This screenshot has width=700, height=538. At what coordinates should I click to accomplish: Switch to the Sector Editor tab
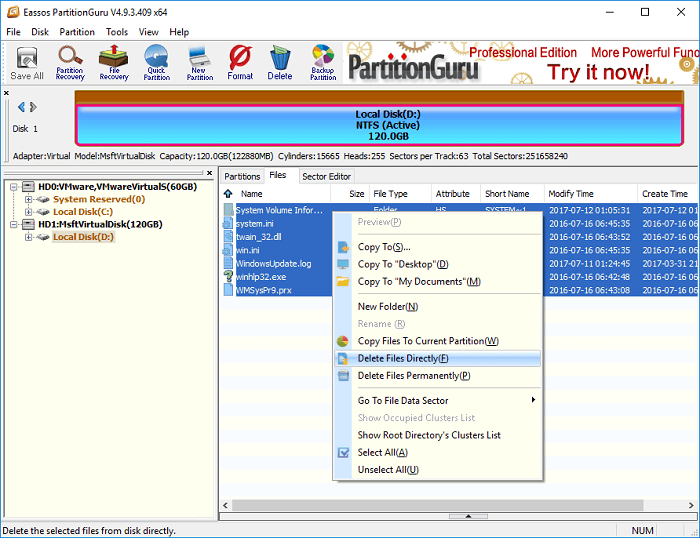[x=326, y=176]
